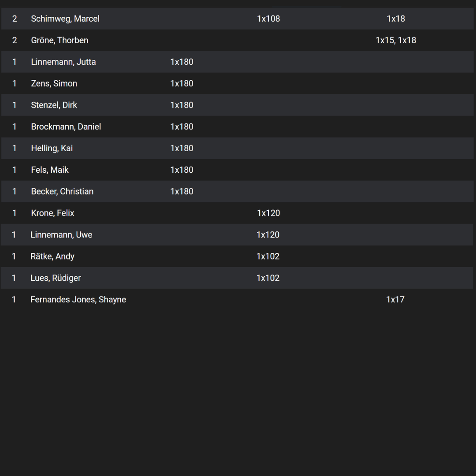
Task: Click on Fels, Maik name
Action: 50,170
